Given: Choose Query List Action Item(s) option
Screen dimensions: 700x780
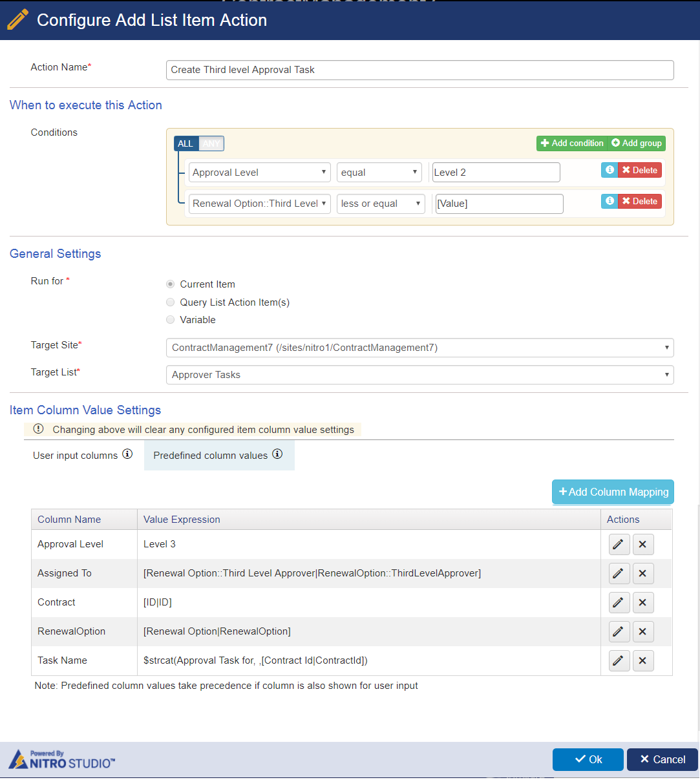Looking at the screenshot, I should pyautogui.click(x=171, y=302).
